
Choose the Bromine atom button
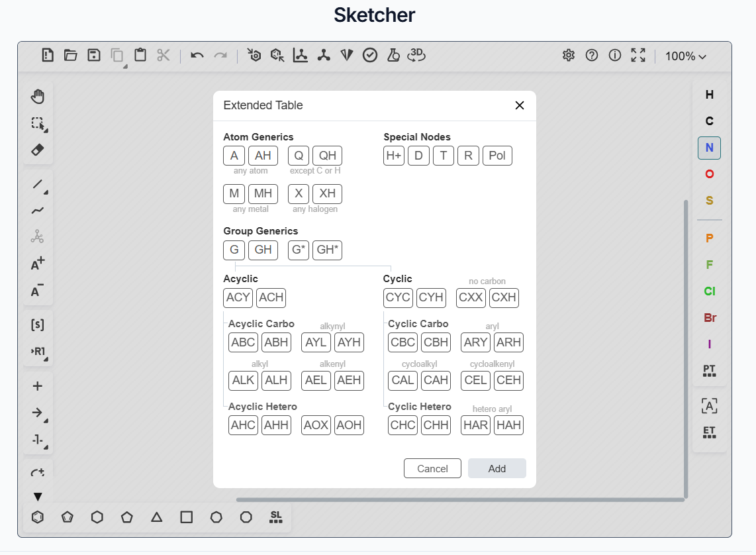(x=709, y=318)
